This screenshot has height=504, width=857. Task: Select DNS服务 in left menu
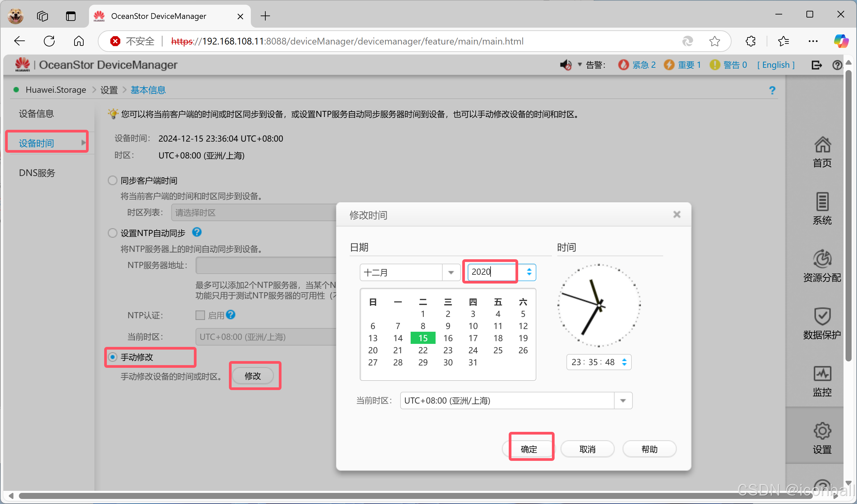[37, 173]
